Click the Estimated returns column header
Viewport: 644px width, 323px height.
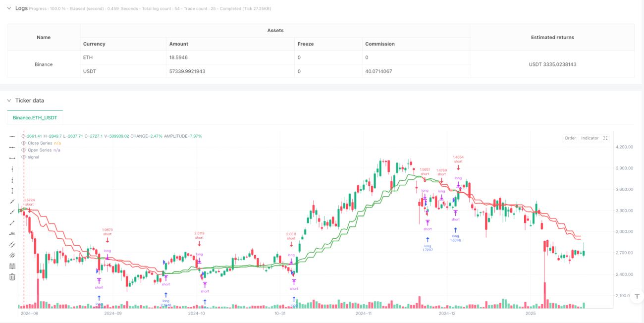552,37
